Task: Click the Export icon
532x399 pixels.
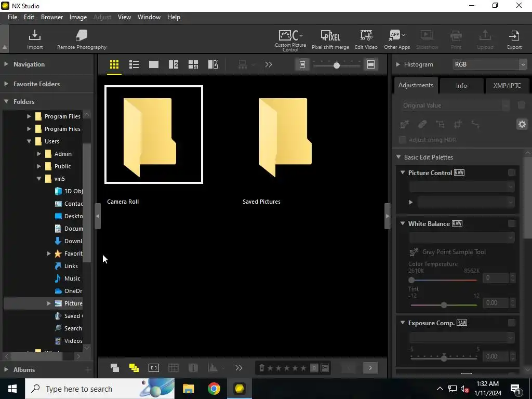Action: tap(514, 39)
